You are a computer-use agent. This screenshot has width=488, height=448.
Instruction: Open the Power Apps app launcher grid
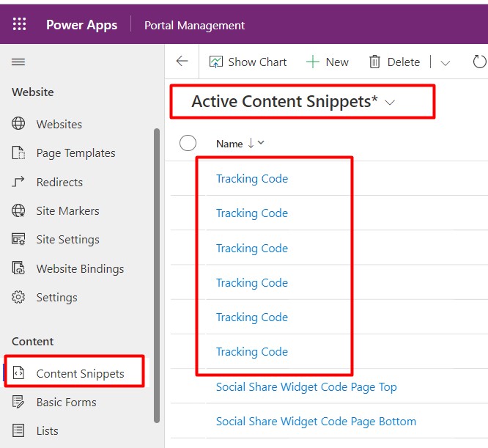point(19,24)
